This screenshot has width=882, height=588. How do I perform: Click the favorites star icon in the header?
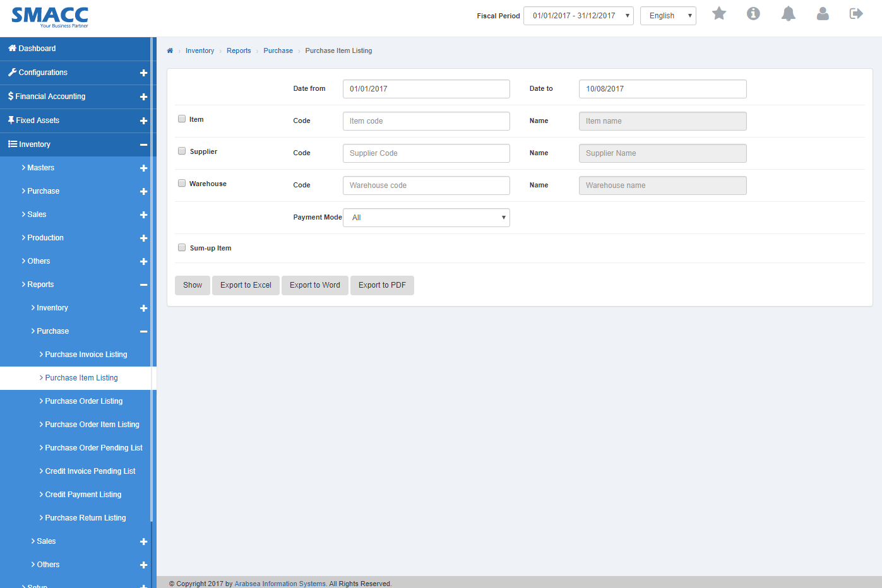[719, 13]
